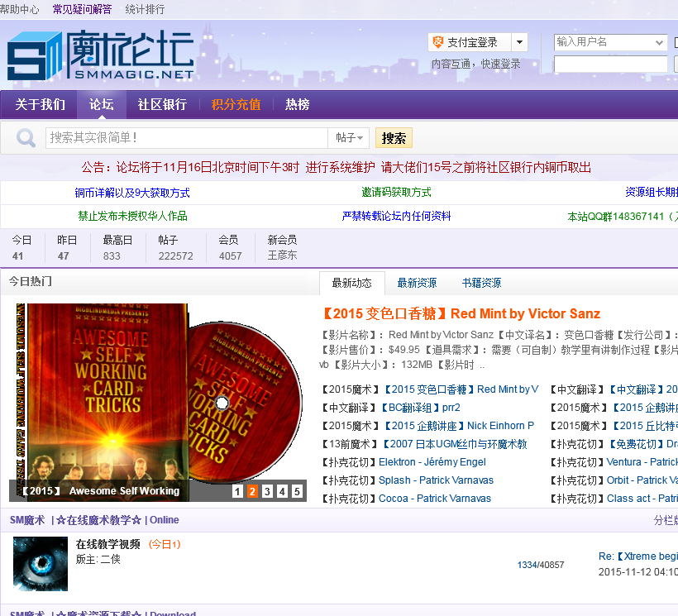This screenshot has height=616, width=678.
Task: Select slide 2 in the slideshow
Action: (x=252, y=491)
